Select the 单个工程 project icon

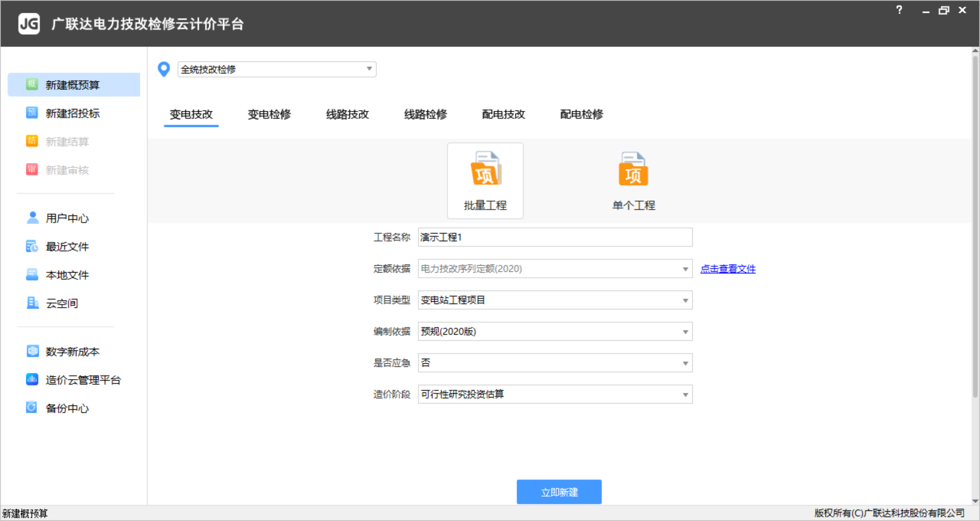tap(633, 169)
